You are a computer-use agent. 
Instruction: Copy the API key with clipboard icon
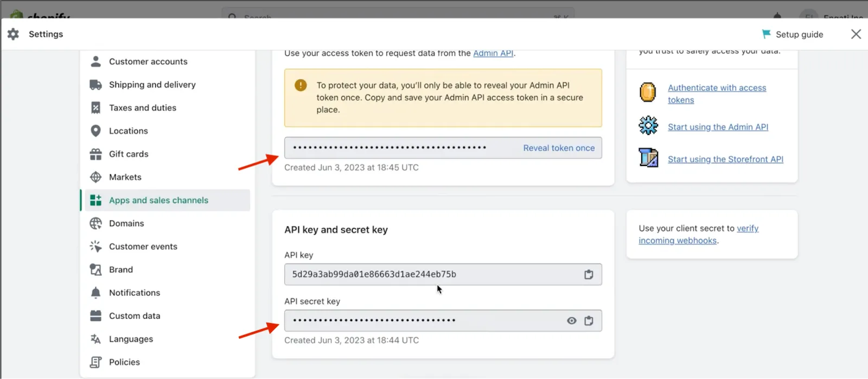click(589, 274)
